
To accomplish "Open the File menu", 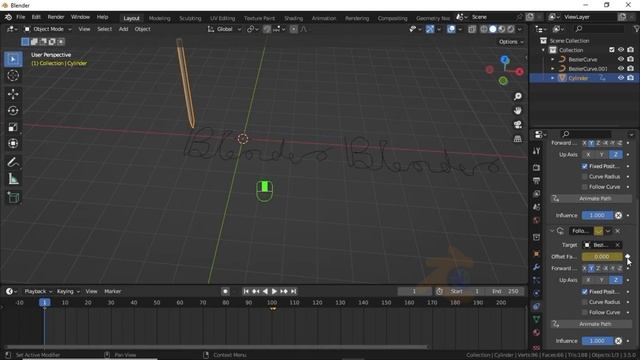I will pos(20,17).
